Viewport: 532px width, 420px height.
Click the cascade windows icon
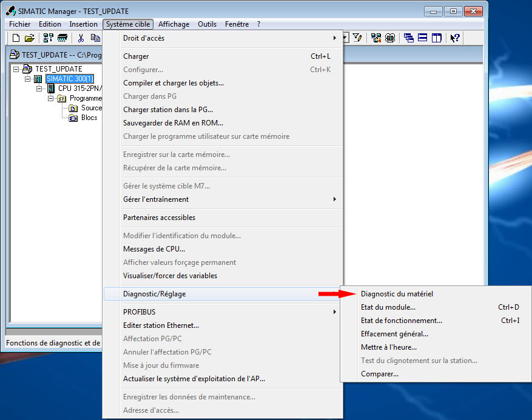click(409, 38)
